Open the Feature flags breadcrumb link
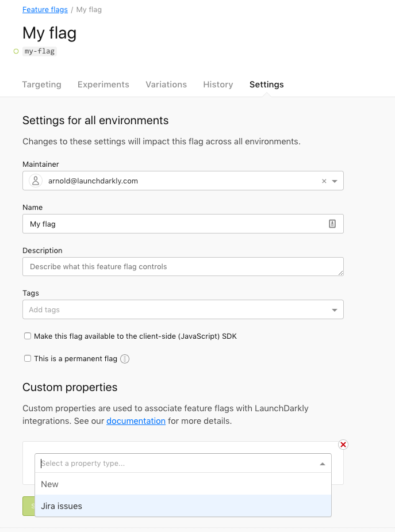This screenshot has width=395, height=532. click(45, 10)
